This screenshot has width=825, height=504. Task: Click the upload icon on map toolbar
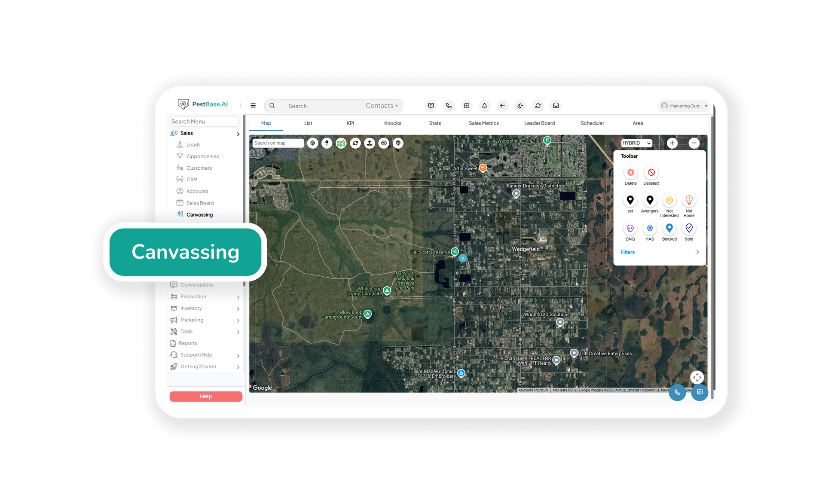tap(370, 143)
